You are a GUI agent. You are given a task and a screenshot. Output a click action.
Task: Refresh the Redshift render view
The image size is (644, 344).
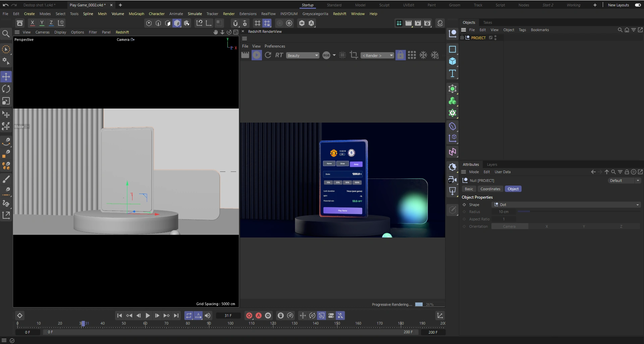268,55
